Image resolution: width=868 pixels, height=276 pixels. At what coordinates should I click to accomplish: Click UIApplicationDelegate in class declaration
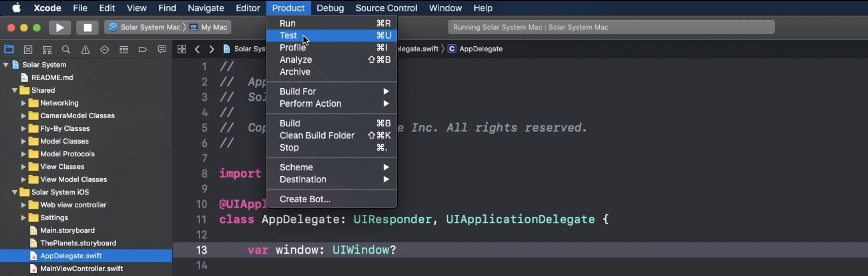(x=520, y=219)
